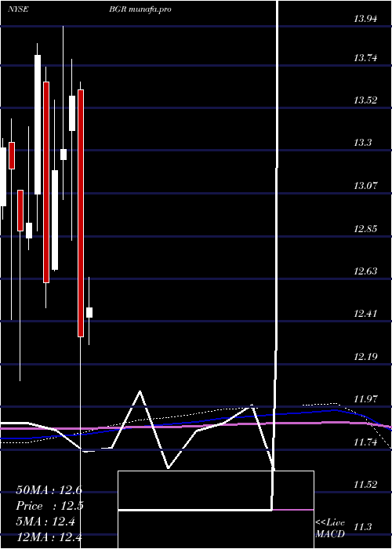The height and width of the screenshot is (549, 392).
Task: Select the 11.97 price axis label
Action: pos(365,399)
